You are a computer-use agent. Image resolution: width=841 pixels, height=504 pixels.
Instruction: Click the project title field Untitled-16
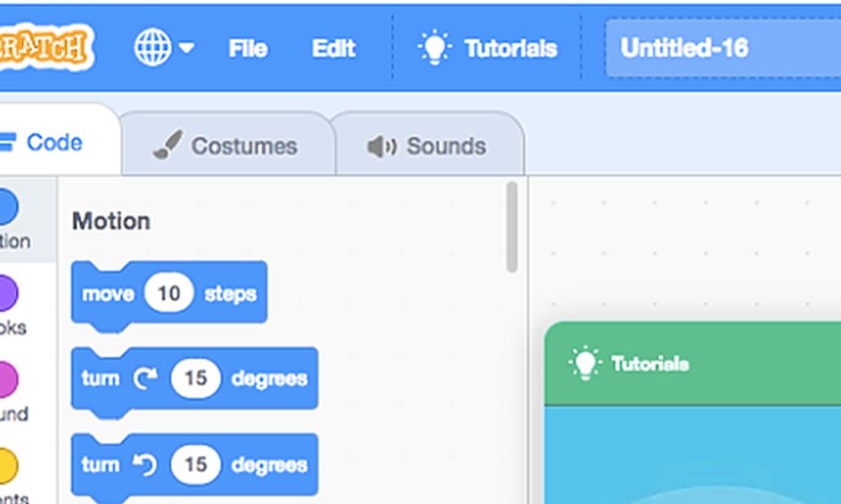[723, 48]
